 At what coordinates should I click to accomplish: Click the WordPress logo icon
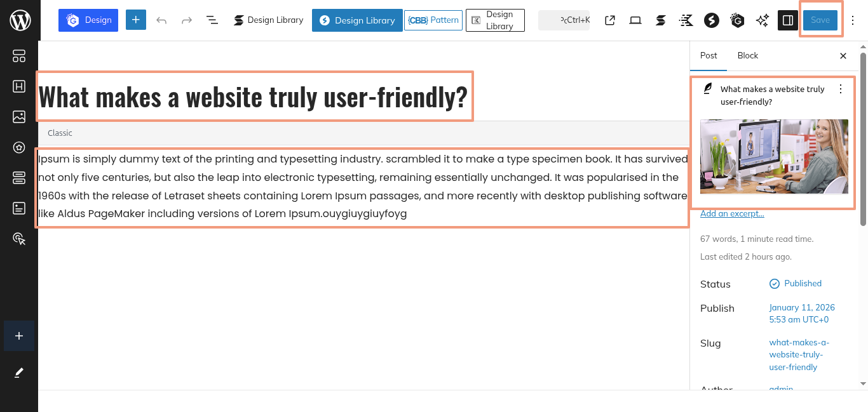(x=20, y=20)
